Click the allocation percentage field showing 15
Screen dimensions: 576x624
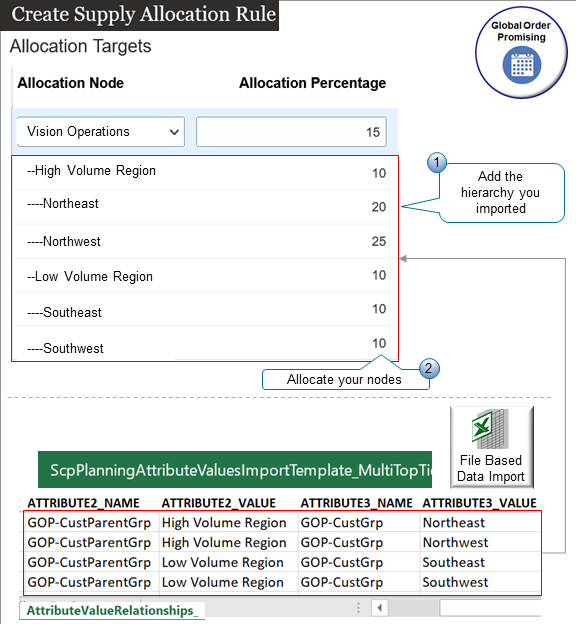[x=291, y=132]
